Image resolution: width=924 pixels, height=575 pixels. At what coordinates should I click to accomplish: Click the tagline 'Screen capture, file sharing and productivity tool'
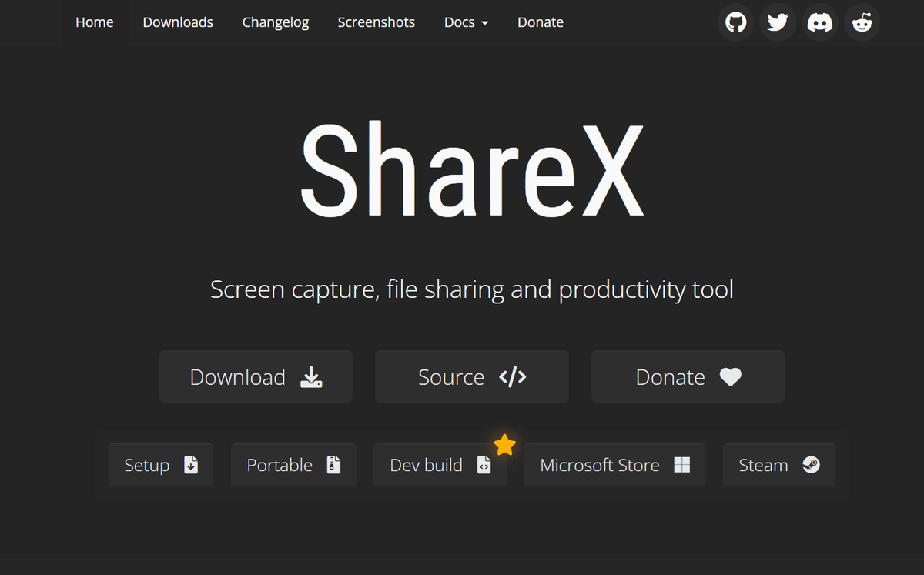point(472,289)
